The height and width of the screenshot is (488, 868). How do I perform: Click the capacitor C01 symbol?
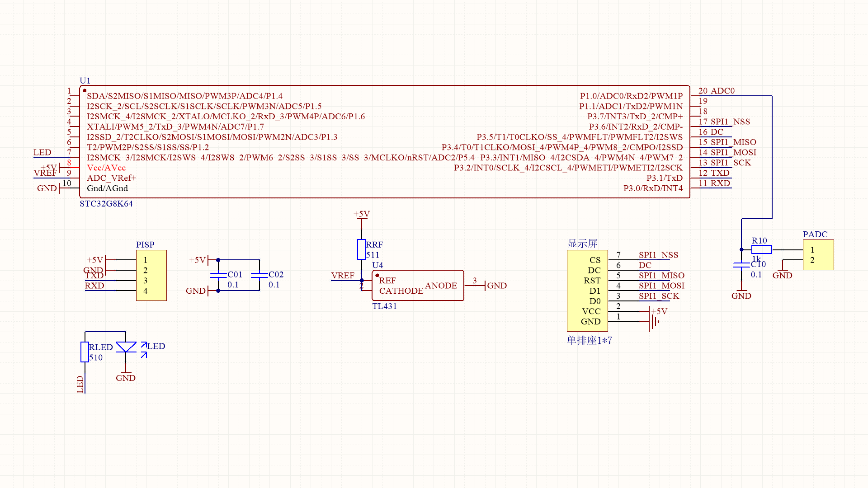click(218, 276)
